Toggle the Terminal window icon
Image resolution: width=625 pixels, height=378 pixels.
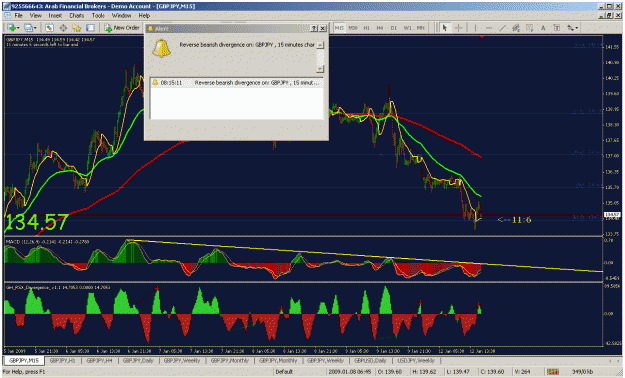90,28
